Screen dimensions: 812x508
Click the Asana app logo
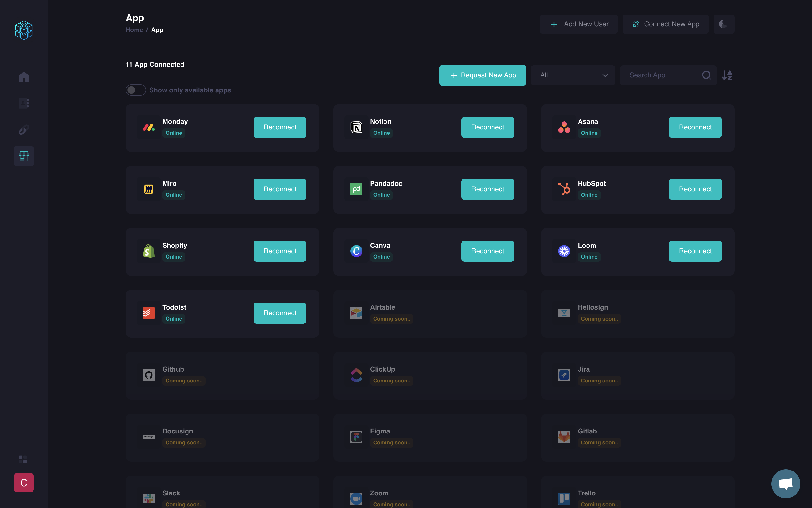click(x=564, y=127)
